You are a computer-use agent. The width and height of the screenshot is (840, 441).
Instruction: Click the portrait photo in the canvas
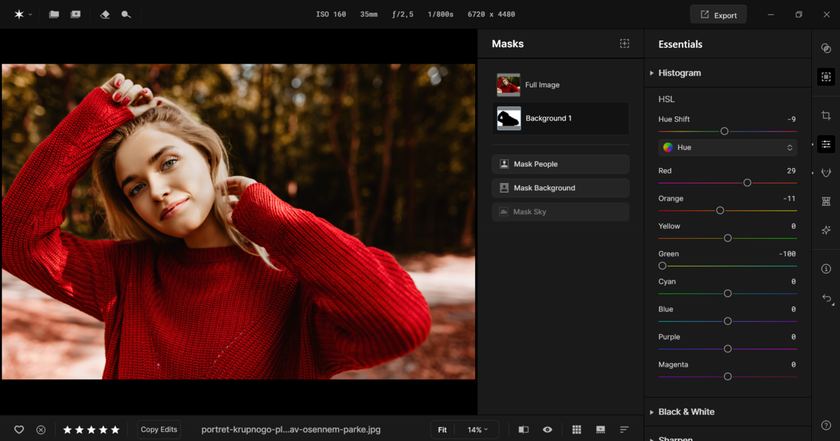click(x=238, y=221)
